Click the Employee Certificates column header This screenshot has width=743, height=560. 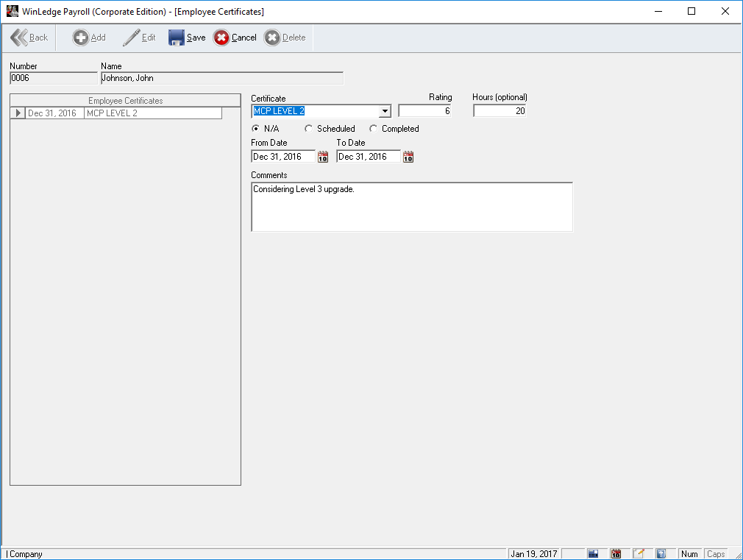pyautogui.click(x=125, y=101)
